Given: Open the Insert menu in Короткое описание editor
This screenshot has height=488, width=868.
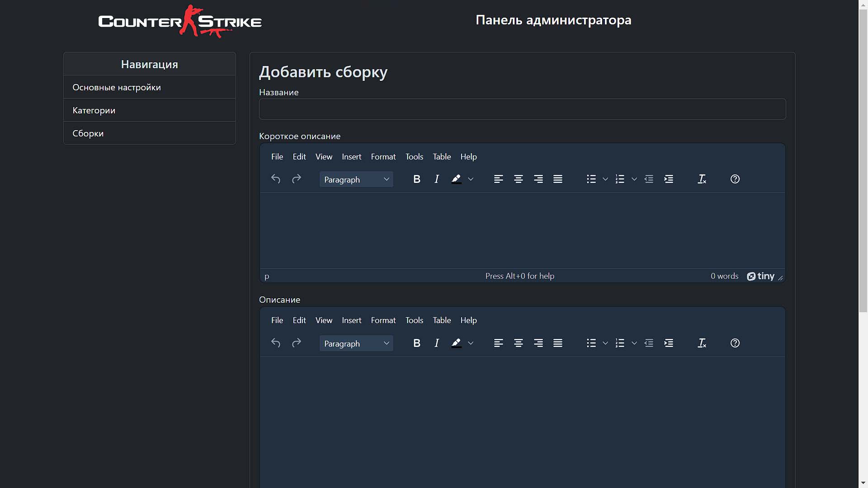Looking at the screenshot, I should click(x=351, y=157).
